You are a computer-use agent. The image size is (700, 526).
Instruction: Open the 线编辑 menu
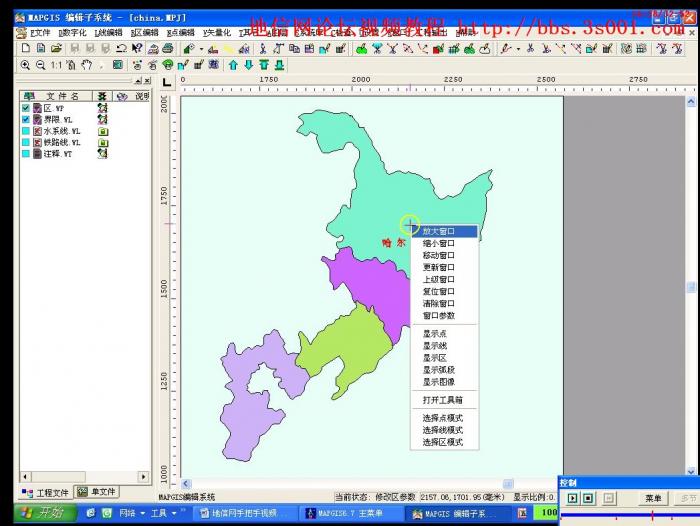pos(108,33)
